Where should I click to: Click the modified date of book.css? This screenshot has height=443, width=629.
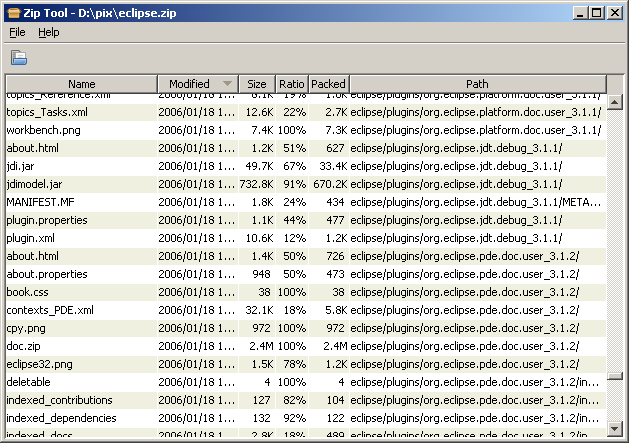pyautogui.click(x=197, y=292)
